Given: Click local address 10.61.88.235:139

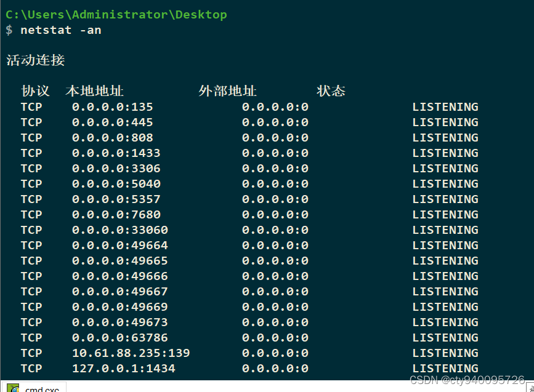Looking at the screenshot, I should tap(131, 353).
